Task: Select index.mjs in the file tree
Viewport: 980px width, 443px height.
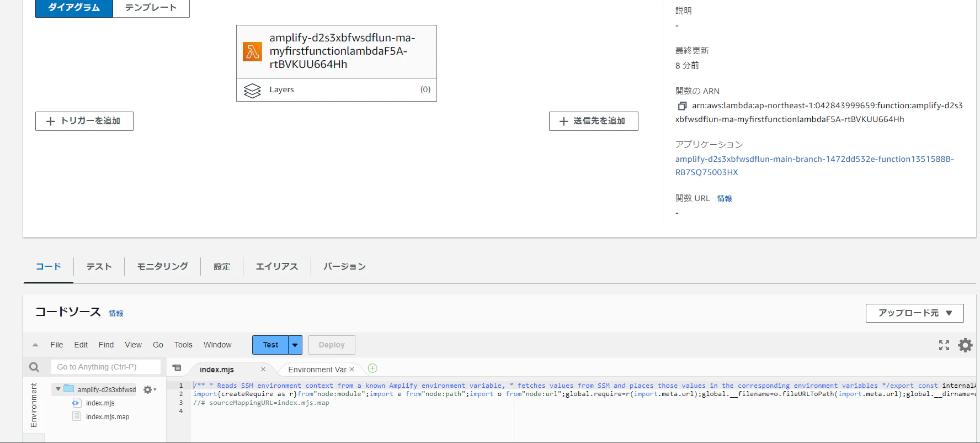Action: pos(100,403)
